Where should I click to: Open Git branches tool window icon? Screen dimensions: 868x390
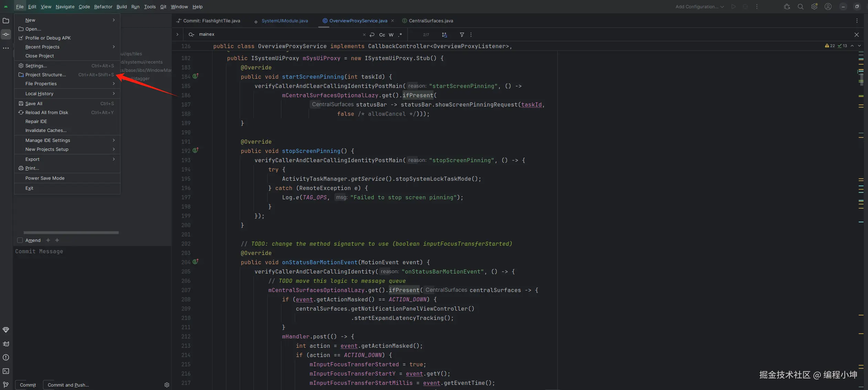point(6,385)
